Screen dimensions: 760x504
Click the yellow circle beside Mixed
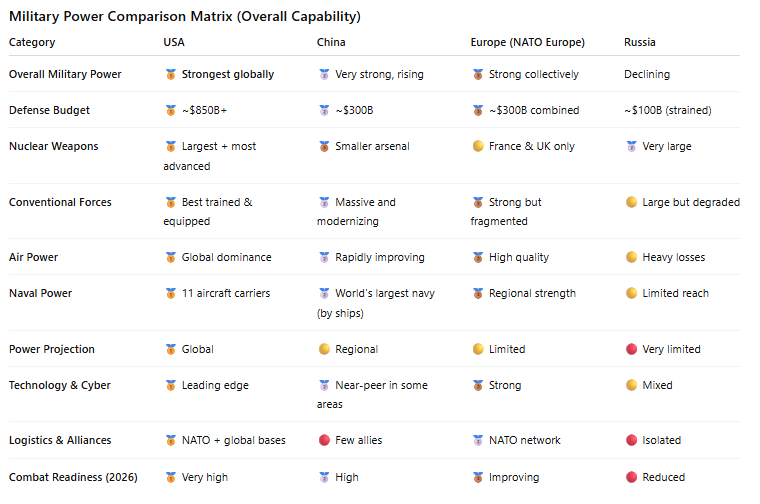pyautogui.click(x=632, y=385)
